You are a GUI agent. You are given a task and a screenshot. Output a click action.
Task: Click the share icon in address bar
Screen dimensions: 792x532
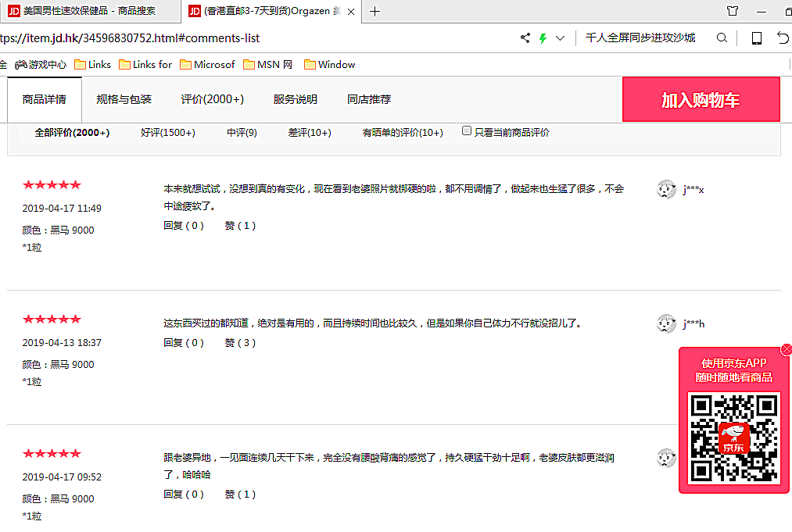525,38
